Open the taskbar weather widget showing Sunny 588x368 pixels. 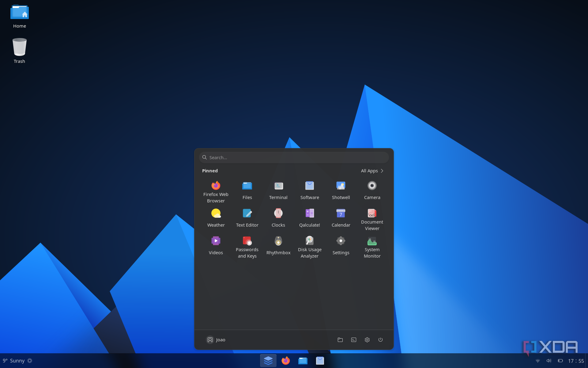(17, 361)
